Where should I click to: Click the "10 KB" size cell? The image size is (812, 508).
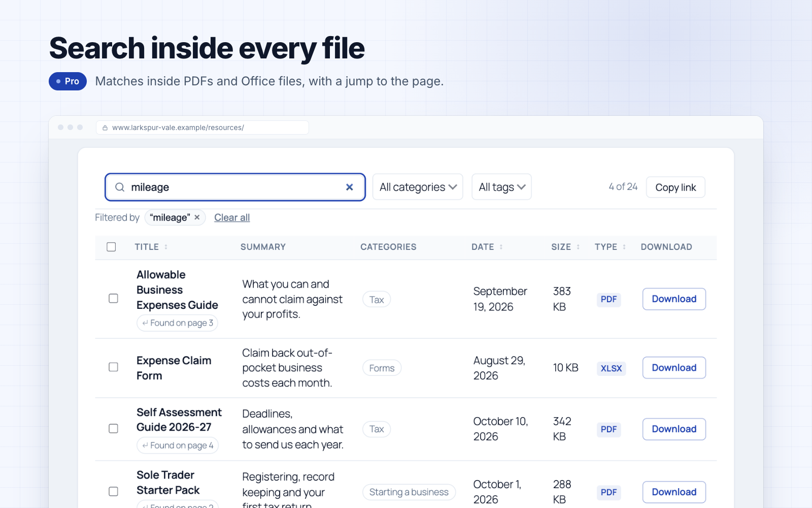tap(565, 368)
